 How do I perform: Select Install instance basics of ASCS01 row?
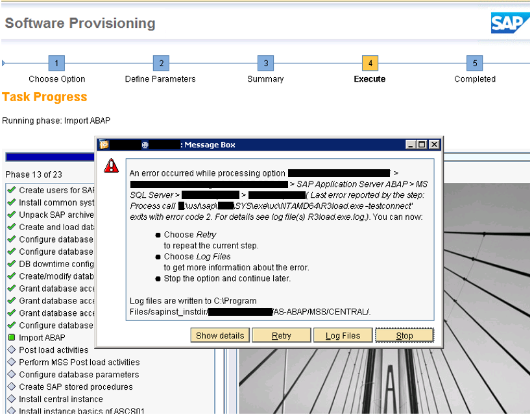(82, 410)
